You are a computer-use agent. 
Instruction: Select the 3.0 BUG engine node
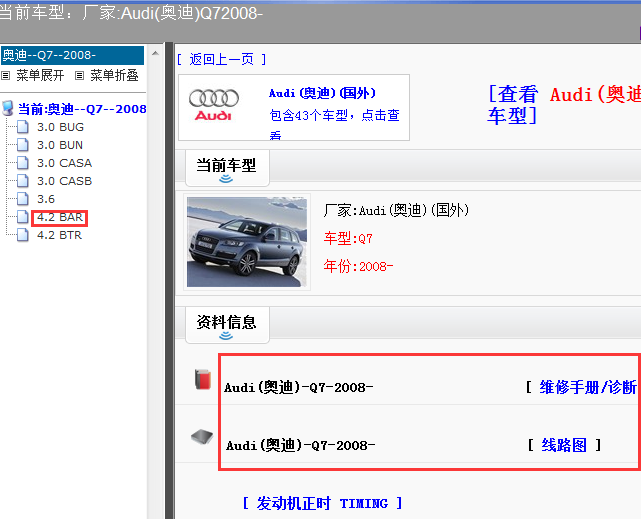click(61, 127)
